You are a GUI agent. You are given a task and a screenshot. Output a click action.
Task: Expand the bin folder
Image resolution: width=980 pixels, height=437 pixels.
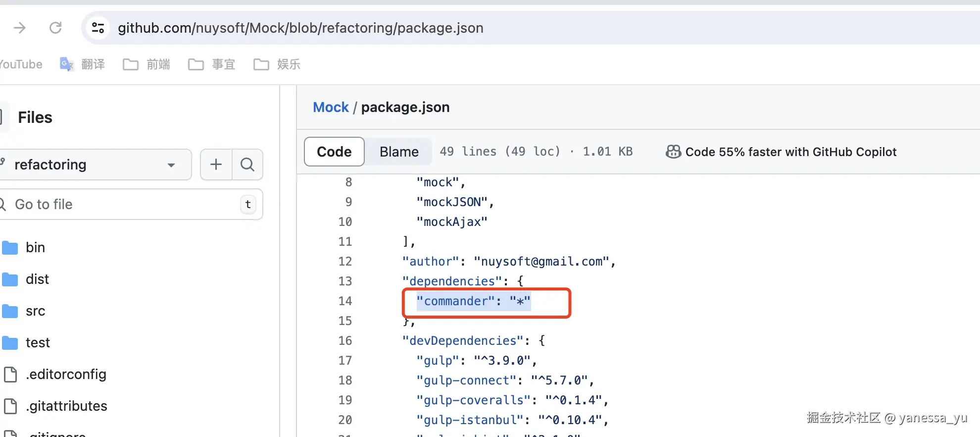coord(35,247)
